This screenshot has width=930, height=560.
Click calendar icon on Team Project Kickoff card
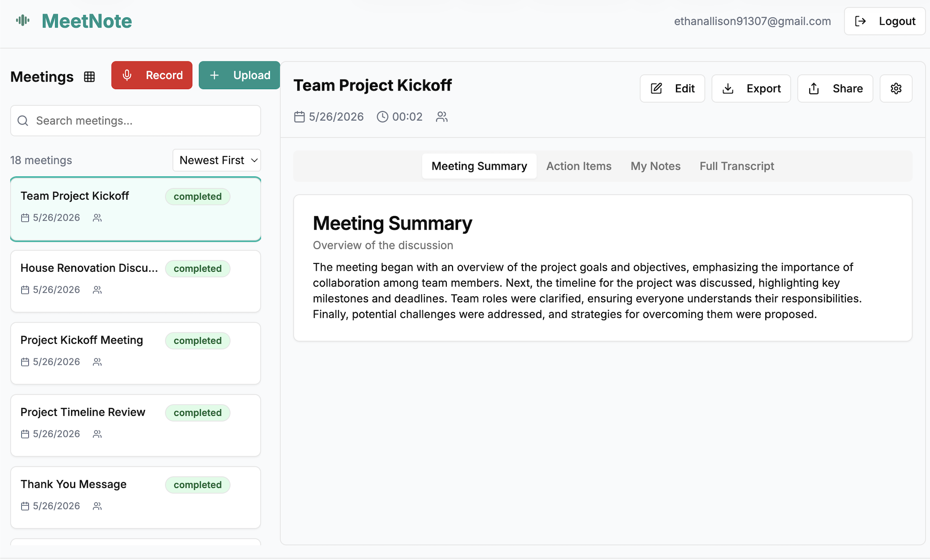pos(25,218)
